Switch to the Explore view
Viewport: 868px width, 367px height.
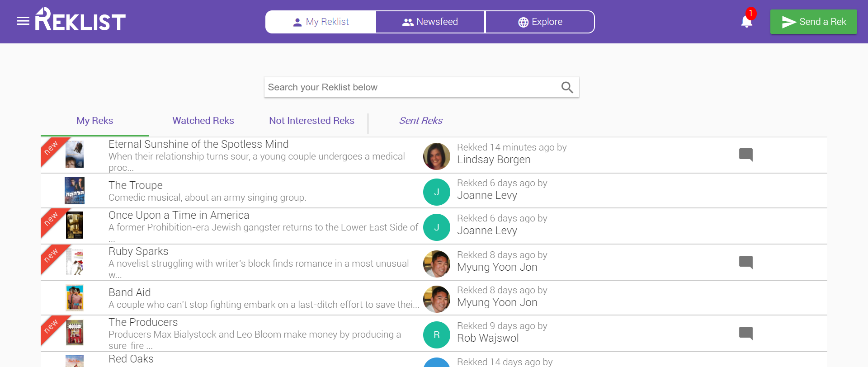tap(540, 22)
